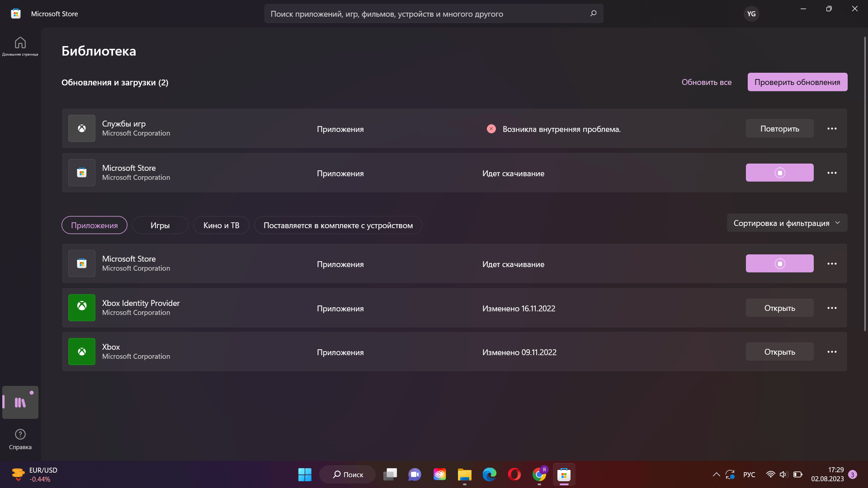This screenshot has height=488, width=868.
Task: Open the YG account avatar
Action: point(751,14)
